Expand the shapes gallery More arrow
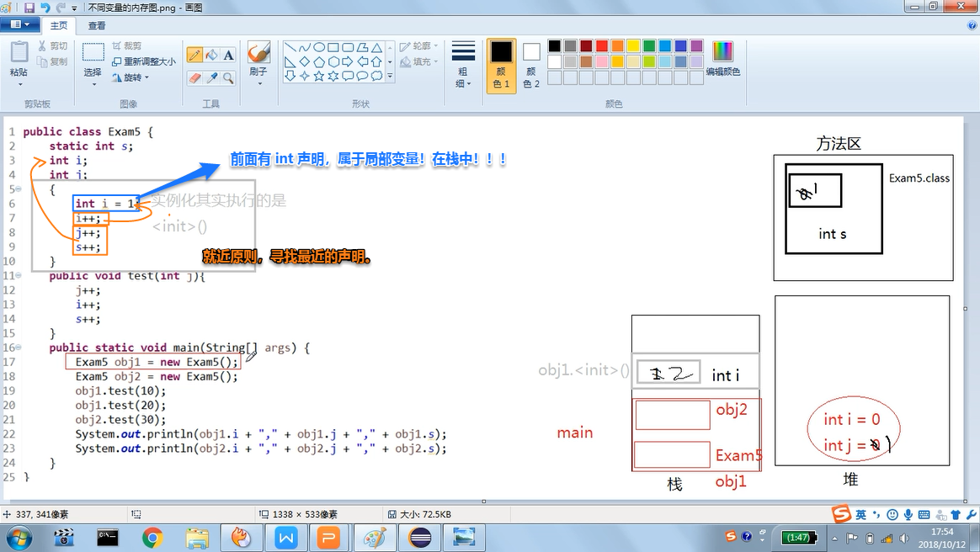The height and width of the screenshot is (552, 980). click(390, 77)
